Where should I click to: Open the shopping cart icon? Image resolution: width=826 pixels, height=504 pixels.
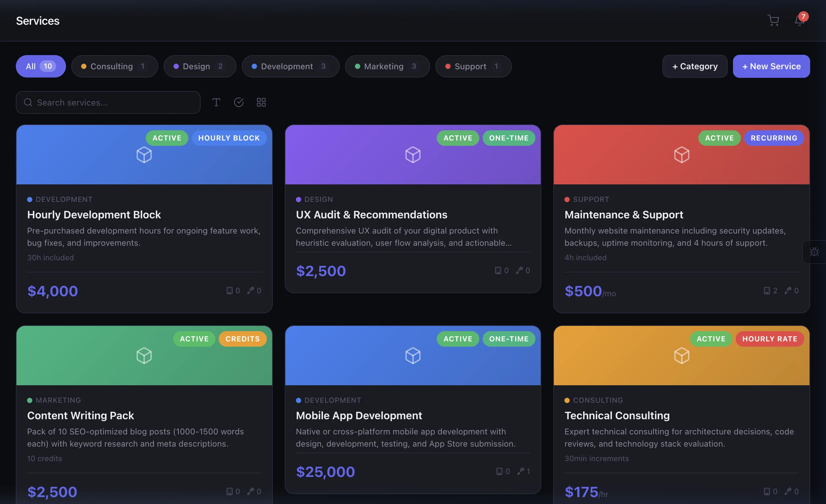pos(773,20)
